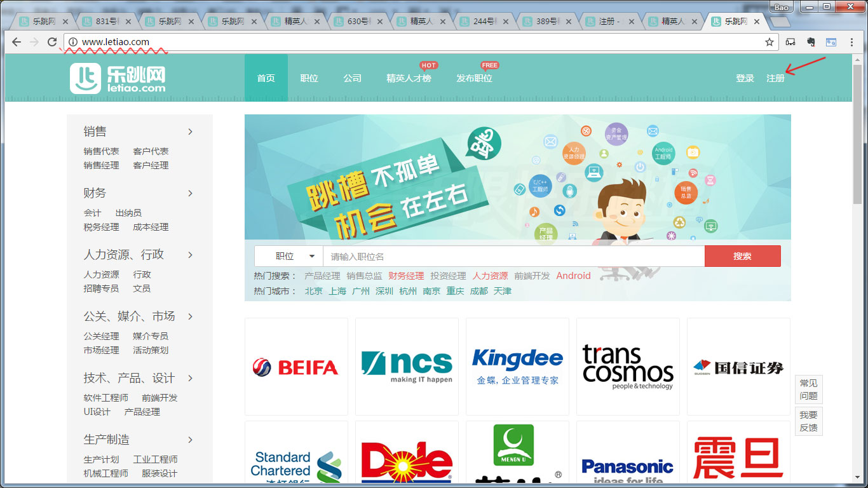Click 出纳员 under 财务
This screenshot has width=868, height=488.
tap(128, 213)
